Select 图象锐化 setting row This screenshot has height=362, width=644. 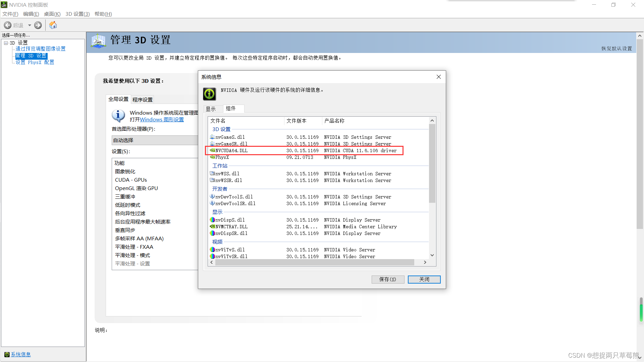(x=125, y=172)
